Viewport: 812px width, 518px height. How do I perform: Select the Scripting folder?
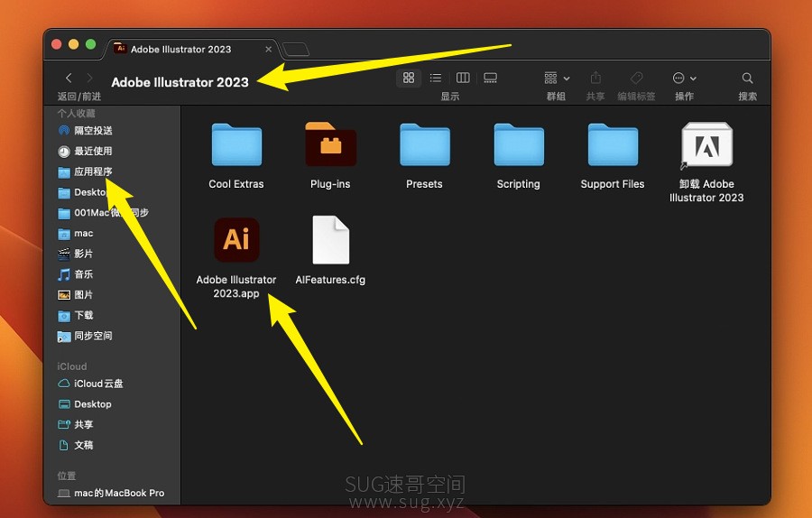point(519,144)
